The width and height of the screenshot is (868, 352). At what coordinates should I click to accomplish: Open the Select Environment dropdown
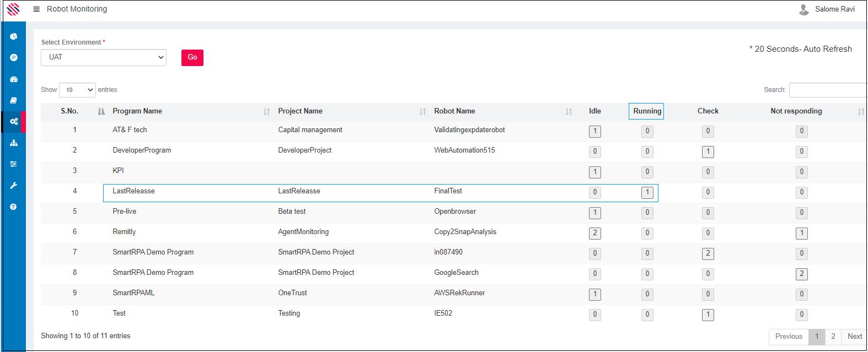pos(104,57)
